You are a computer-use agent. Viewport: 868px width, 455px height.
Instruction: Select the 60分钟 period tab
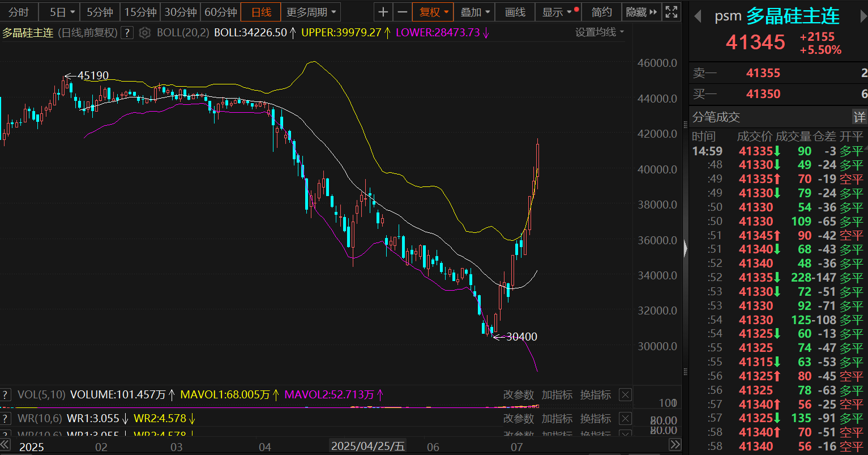point(220,12)
